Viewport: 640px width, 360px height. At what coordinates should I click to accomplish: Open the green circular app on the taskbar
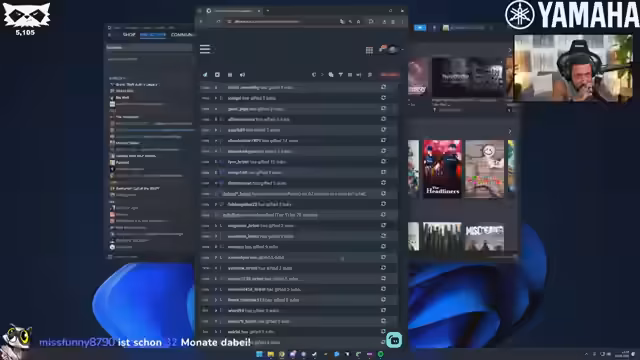point(380,354)
